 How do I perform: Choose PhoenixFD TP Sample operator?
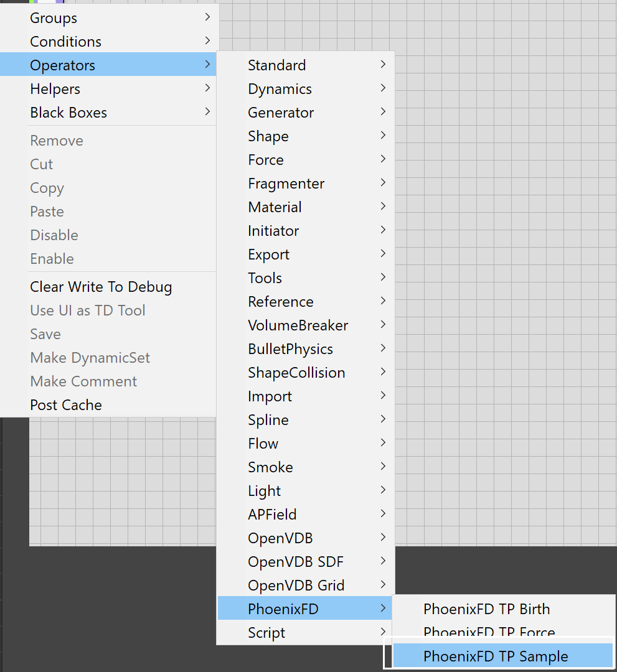(x=503, y=656)
